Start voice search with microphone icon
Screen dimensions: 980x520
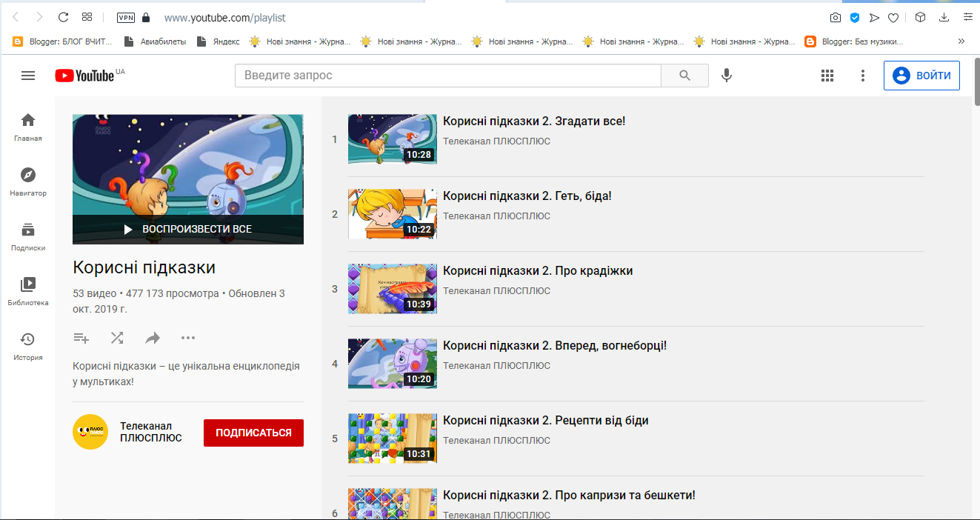click(727, 76)
